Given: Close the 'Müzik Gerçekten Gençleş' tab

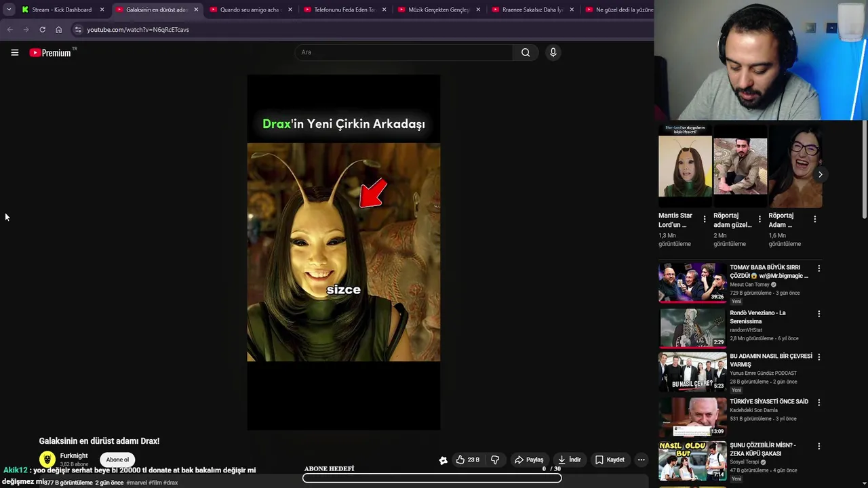Looking at the screenshot, I should click(479, 9).
